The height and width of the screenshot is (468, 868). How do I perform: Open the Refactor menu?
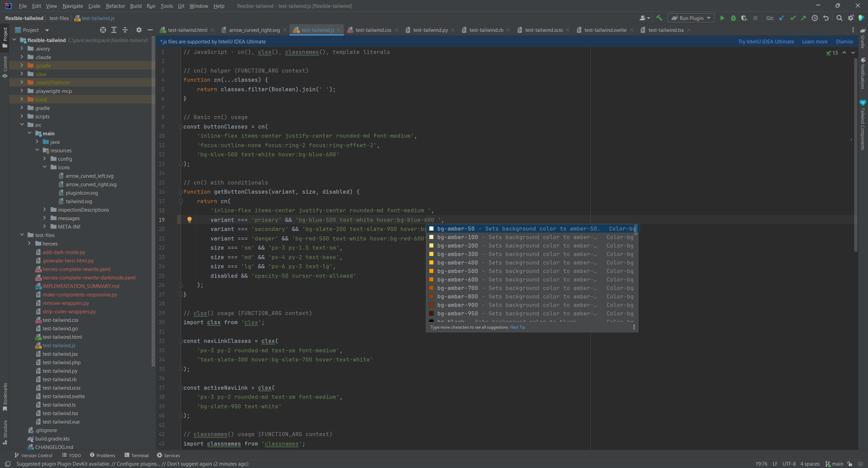tap(116, 6)
